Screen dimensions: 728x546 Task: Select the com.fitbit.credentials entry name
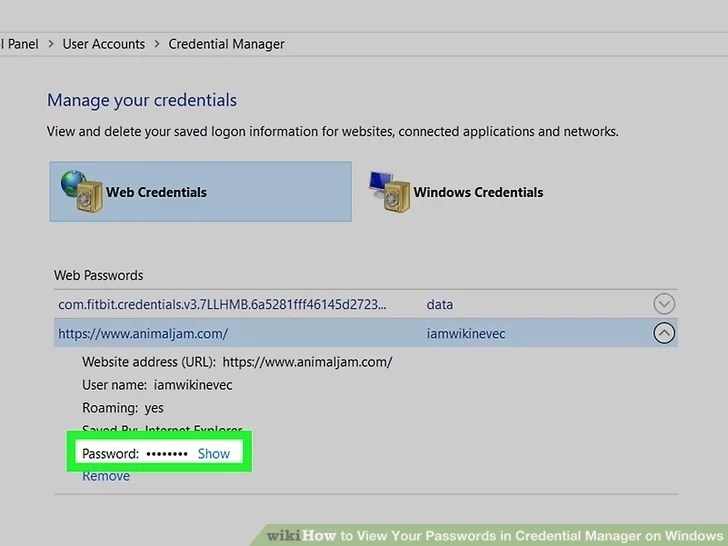222,304
